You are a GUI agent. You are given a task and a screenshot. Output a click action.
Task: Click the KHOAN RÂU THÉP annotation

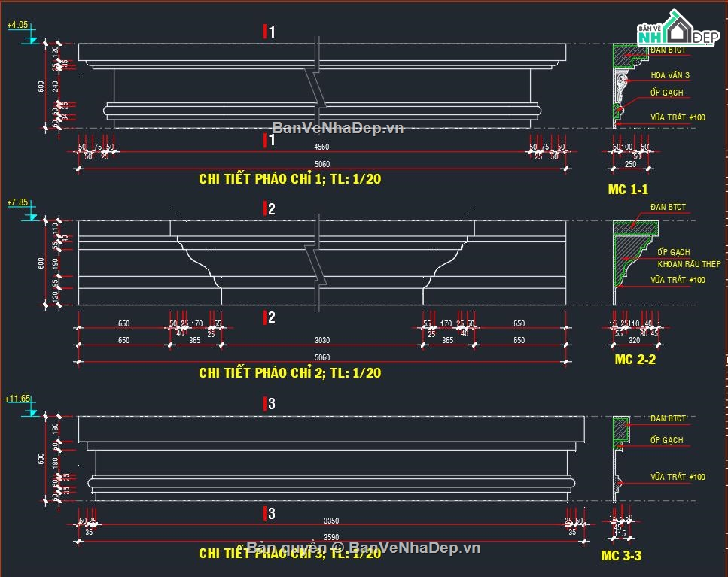coord(689,264)
